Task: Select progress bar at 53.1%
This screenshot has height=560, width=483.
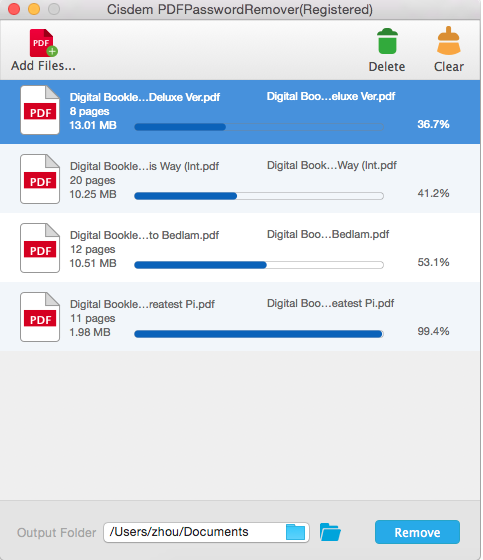Action: click(x=259, y=265)
